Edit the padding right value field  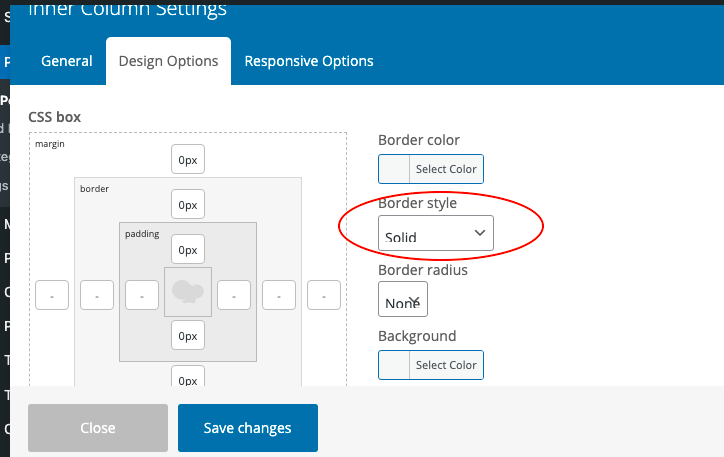click(x=234, y=295)
